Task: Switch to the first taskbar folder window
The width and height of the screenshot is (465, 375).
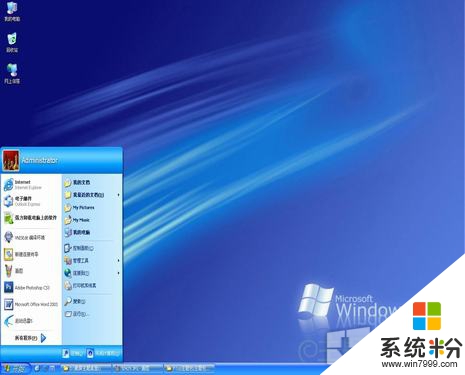Action: [85, 368]
